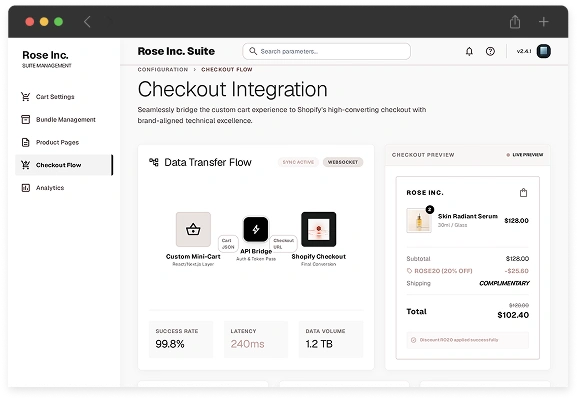This screenshot has height=400, width=579.
Task: Click the Configuration breadcrumb link
Action: click(x=163, y=69)
